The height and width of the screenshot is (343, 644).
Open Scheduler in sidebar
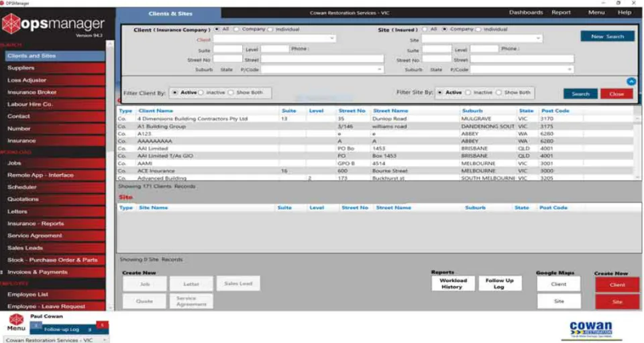coord(54,187)
